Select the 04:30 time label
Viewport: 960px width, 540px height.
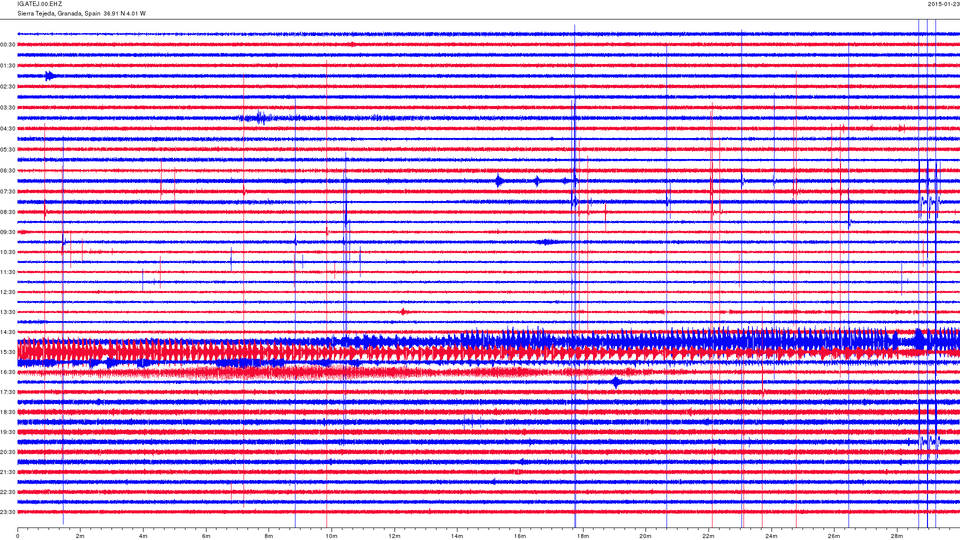tap(8, 129)
